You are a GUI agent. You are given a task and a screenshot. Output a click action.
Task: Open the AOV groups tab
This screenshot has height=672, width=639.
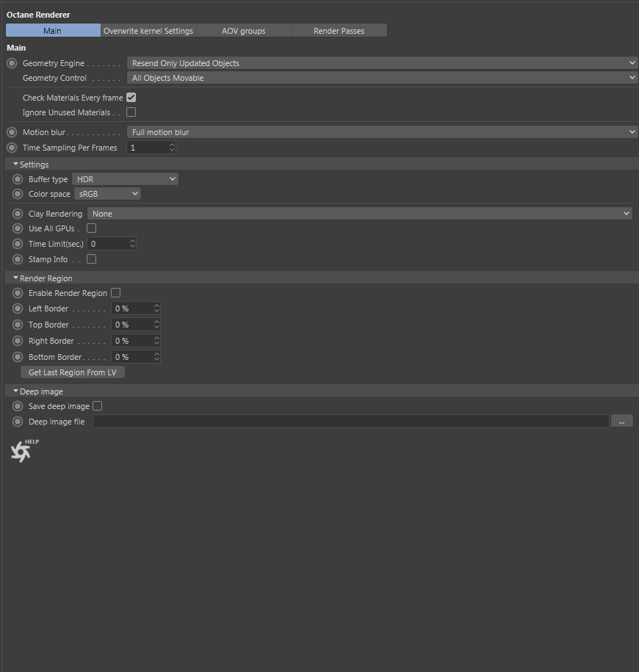coord(243,30)
